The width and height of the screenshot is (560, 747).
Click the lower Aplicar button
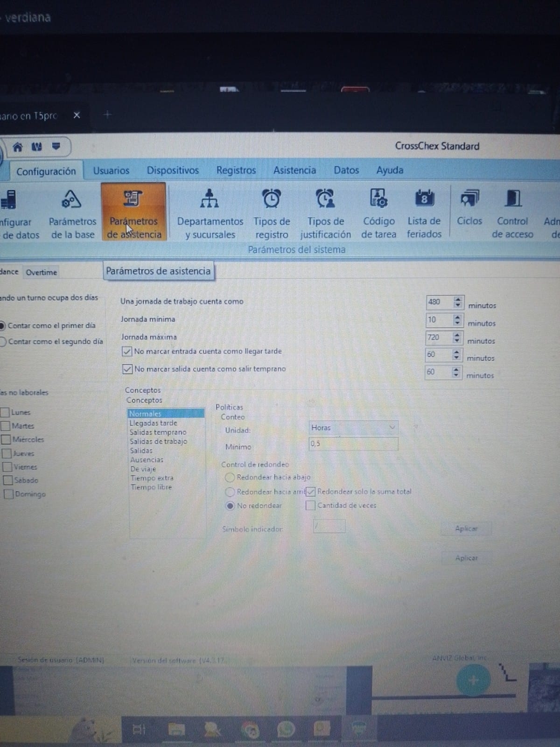coord(466,558)
